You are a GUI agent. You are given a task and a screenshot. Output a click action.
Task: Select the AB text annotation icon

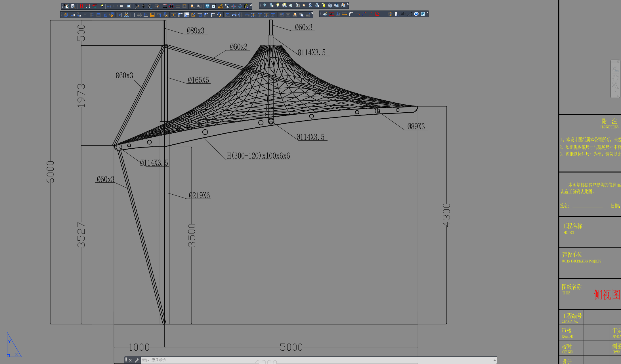pos(402,14)
